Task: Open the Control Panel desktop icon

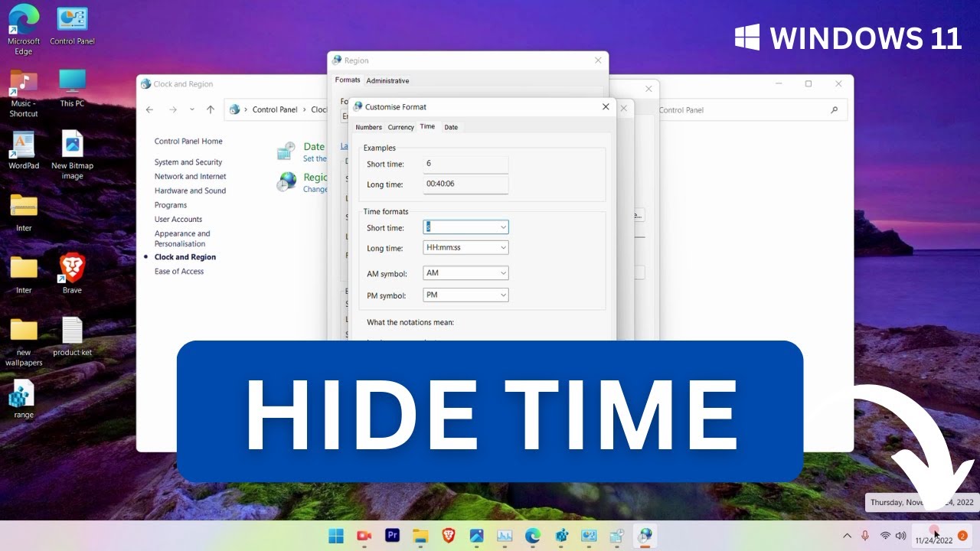Action: [72, 26]
